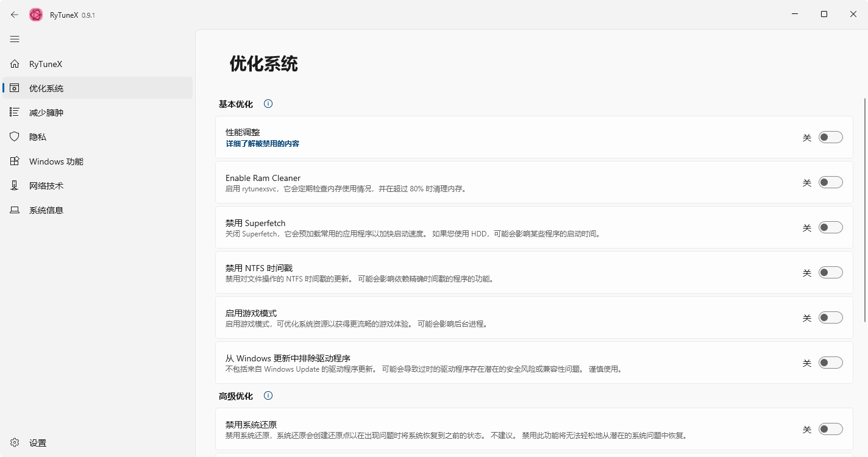Toggle the 禁用系统还原 switch

pos(830,429)
